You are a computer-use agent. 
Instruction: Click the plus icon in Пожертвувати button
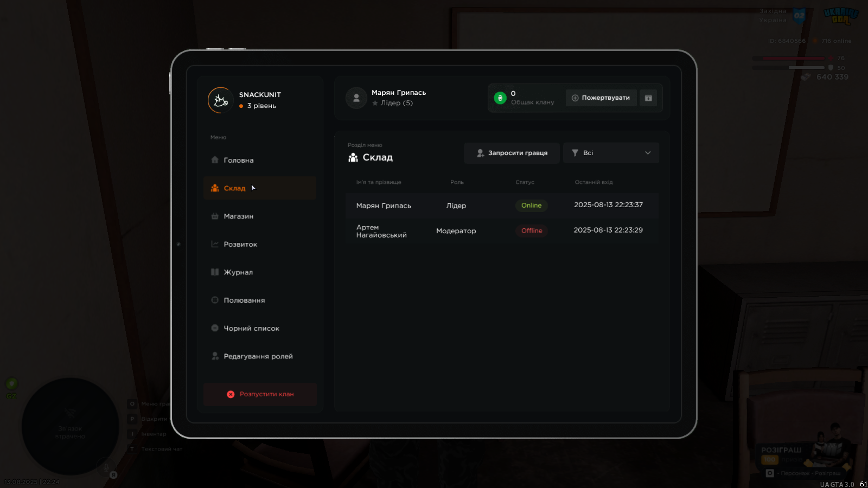(x=575, y=98)
